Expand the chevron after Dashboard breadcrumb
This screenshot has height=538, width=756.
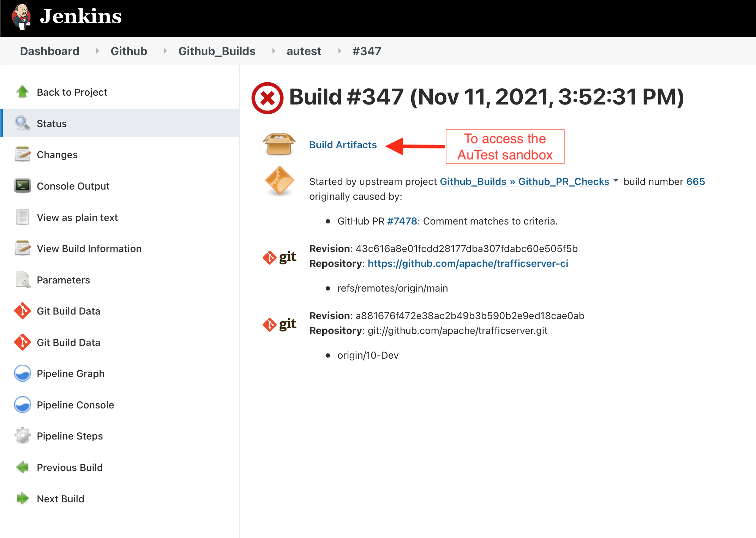point(97,51)
